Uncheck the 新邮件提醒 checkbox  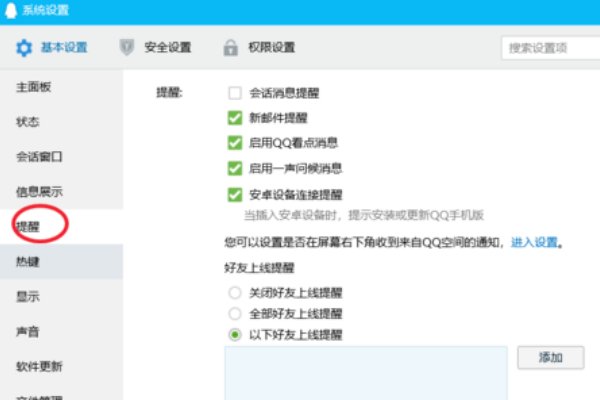pos(235,118)
